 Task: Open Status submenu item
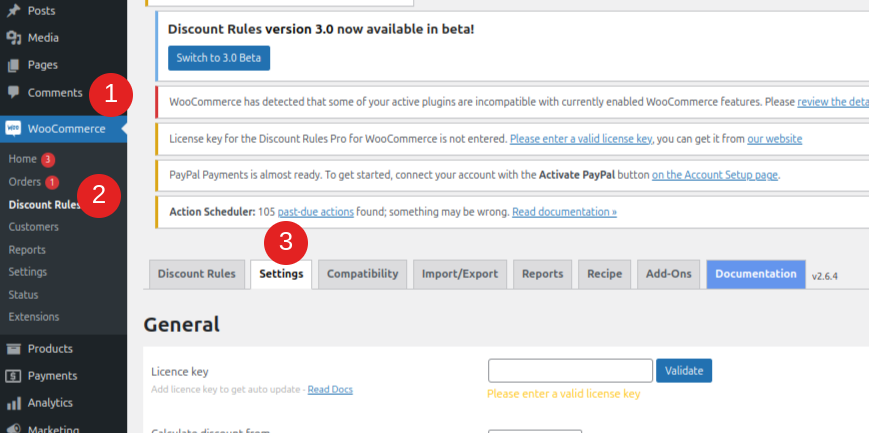point(23,294)
